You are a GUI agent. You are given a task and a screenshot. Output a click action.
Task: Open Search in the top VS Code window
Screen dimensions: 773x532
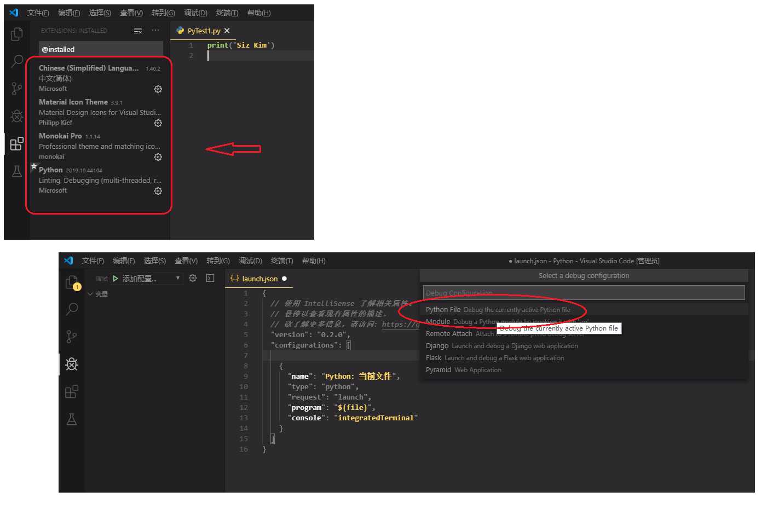(x=17, y=61)
